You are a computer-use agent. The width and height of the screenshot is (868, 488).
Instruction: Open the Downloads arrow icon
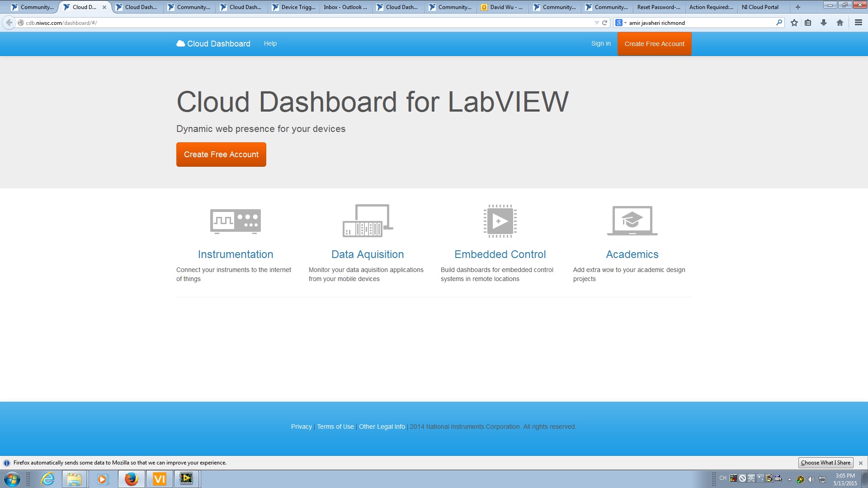click(x=824, y=23)
